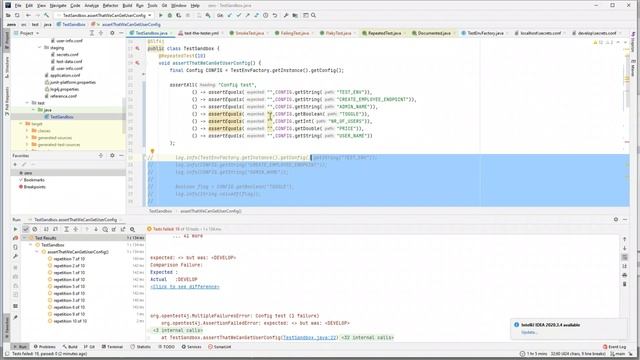Open the Navigate menu
The image size is (640, 360).
tap(58, 6)
